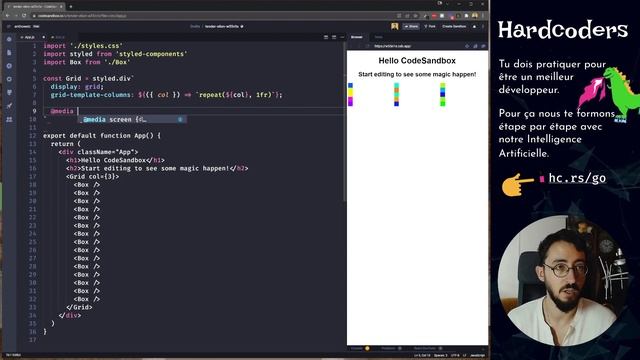The width and height of the screenshot is (640, 360).
Task: Click the Fork button
Action: coord(430,27)
